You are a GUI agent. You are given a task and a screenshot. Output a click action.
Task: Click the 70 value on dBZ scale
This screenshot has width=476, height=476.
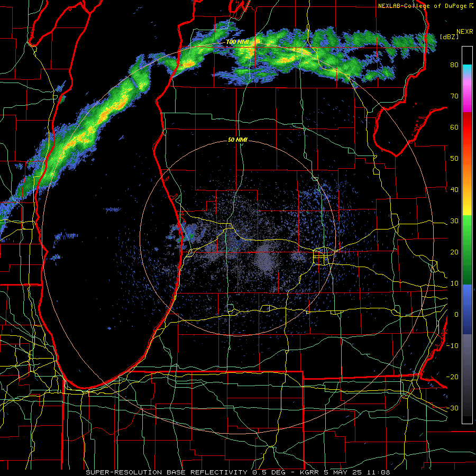(454, 96)
